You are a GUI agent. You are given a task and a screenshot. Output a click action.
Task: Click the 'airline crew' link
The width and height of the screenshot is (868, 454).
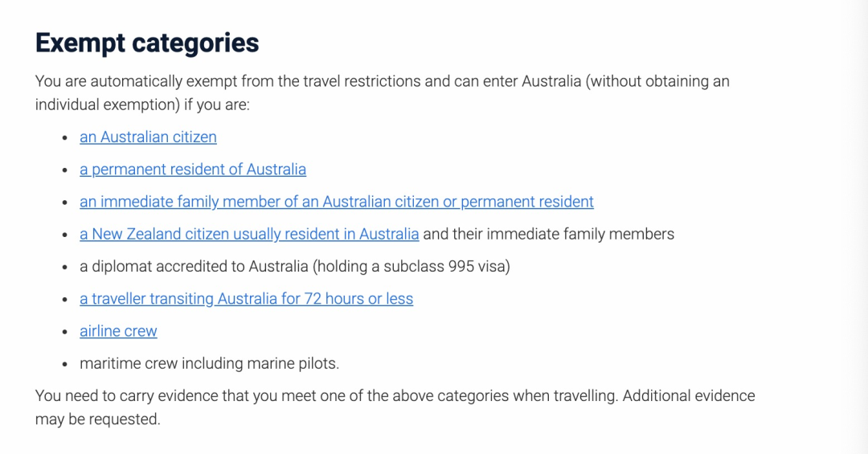coord(118,331)
